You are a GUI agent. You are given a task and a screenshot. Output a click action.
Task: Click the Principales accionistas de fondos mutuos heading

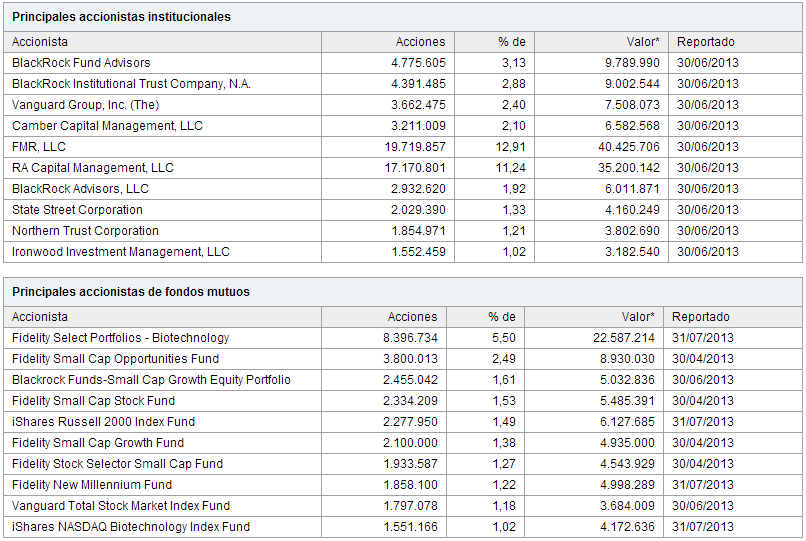[x=131, y=292]
